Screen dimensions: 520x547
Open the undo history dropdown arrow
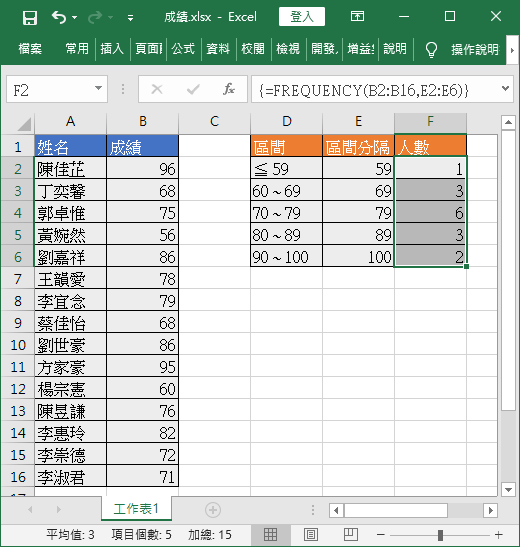click(75, 17)
